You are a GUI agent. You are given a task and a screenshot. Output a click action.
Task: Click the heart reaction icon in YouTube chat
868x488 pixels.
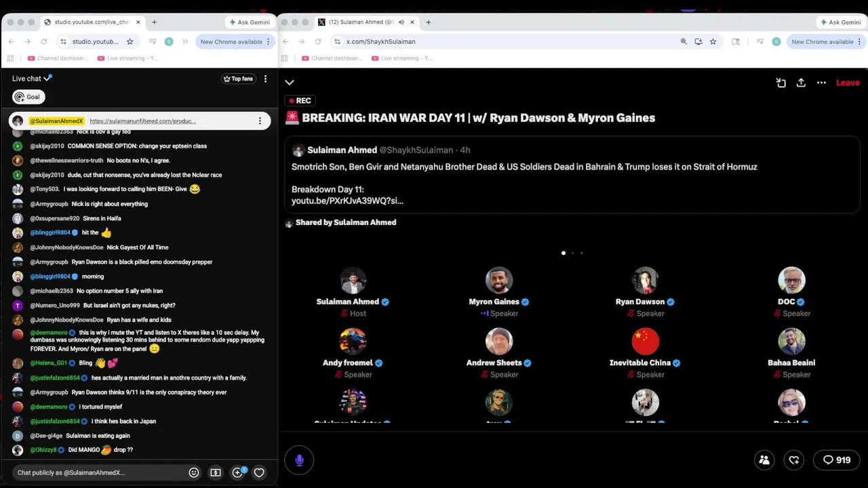259,472
